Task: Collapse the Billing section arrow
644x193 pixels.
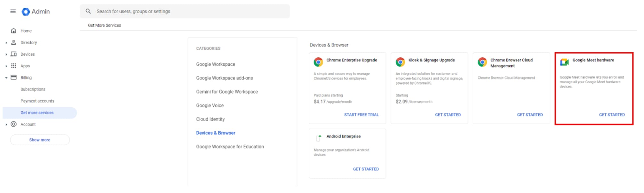Action: click(x=6, y=78)
